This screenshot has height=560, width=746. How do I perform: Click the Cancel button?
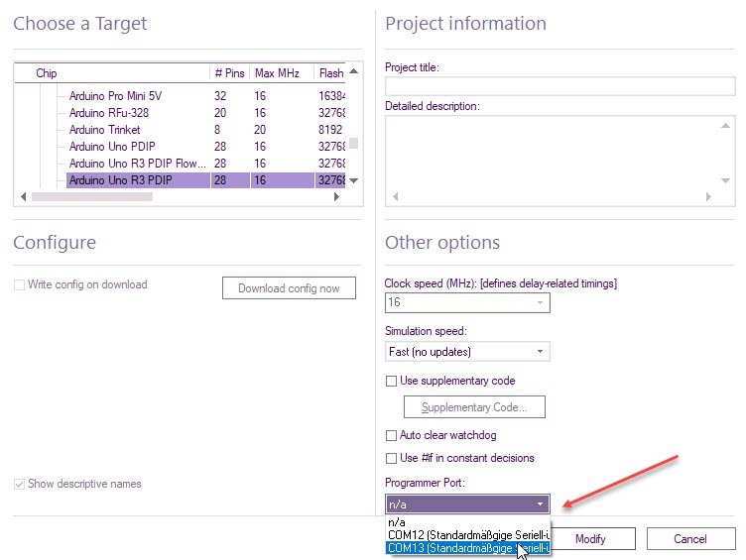[690, 539]
